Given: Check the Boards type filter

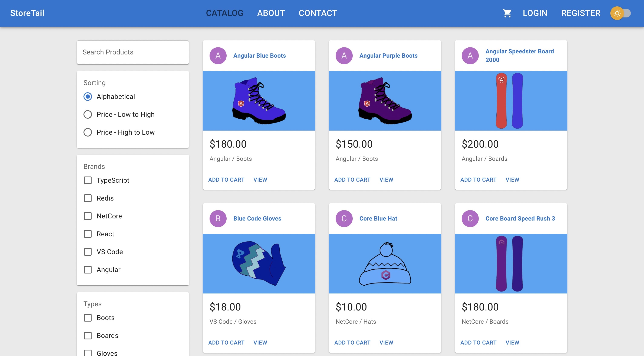Looking at the screenshot, I should 88,336.
